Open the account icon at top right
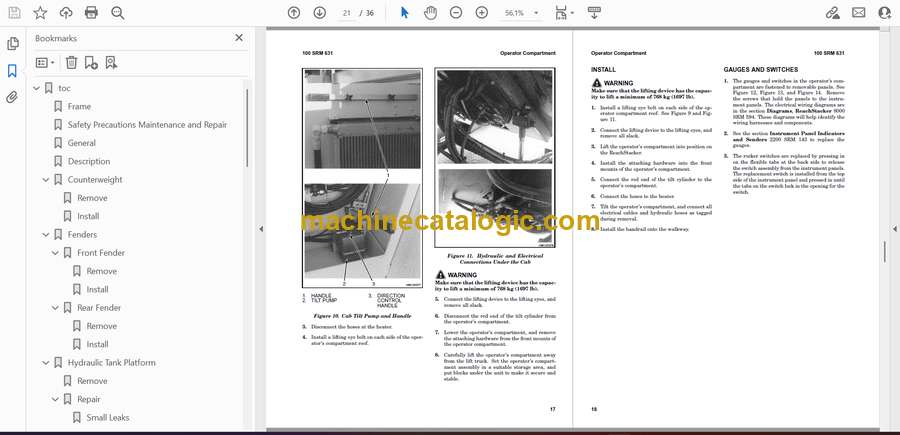 point(885,13)
